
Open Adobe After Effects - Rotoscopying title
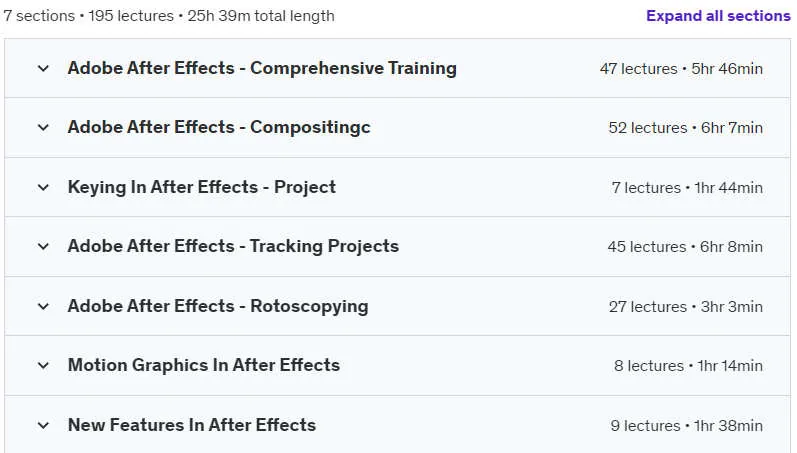[x=218, y=306]
